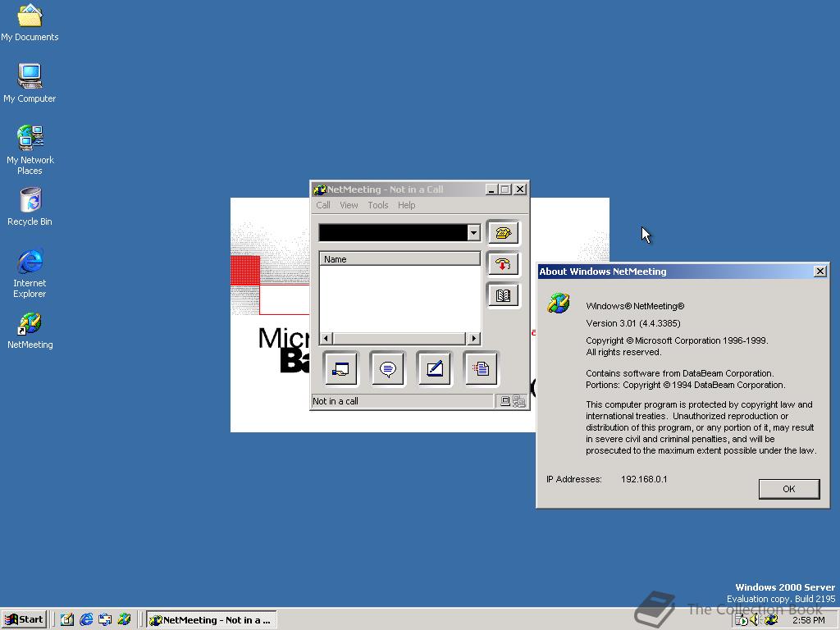Click the Transfer Files button
840x630 pixels.
pos(481,368)
